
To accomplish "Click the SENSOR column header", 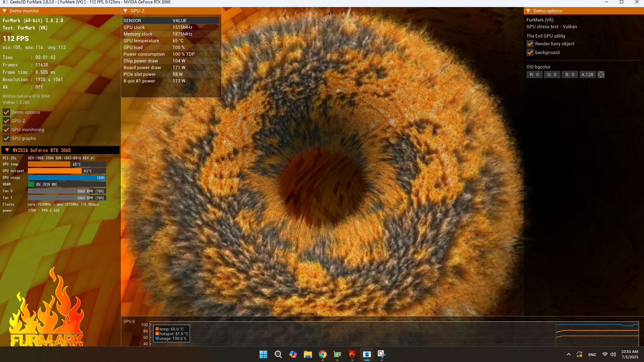I will click(132, 20).
